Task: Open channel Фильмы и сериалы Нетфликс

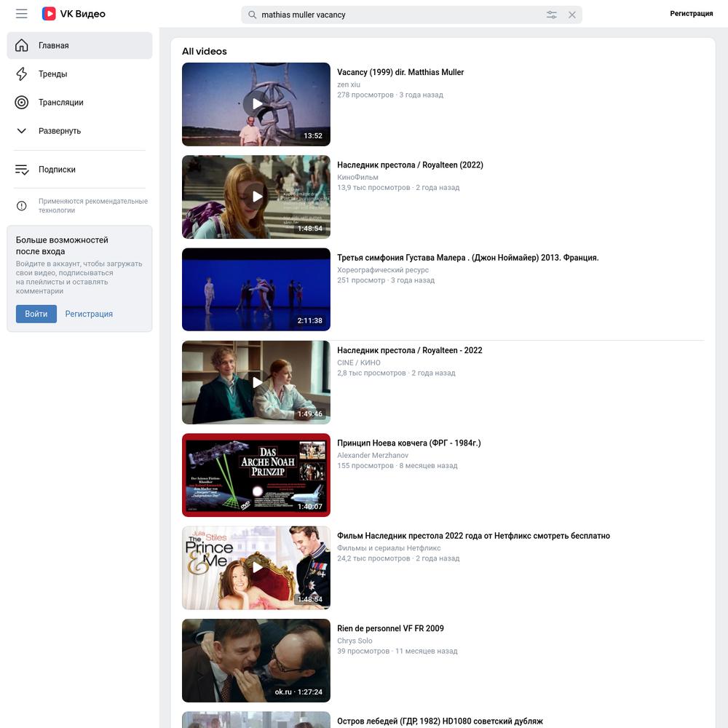Action: coord(389,548)
